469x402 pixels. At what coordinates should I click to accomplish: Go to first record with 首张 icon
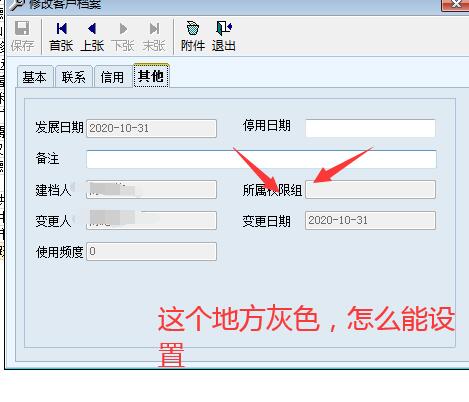tap(61, 29)
